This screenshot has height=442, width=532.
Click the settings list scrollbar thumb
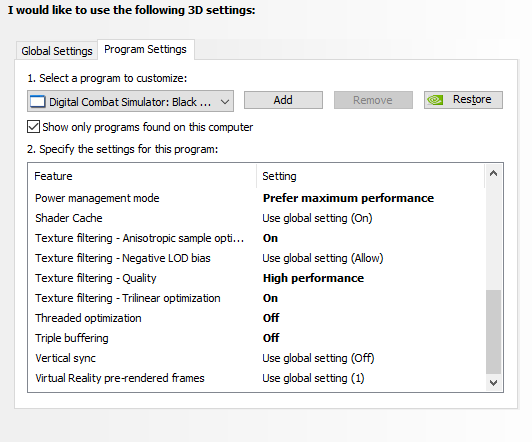(x=493, y=331)
